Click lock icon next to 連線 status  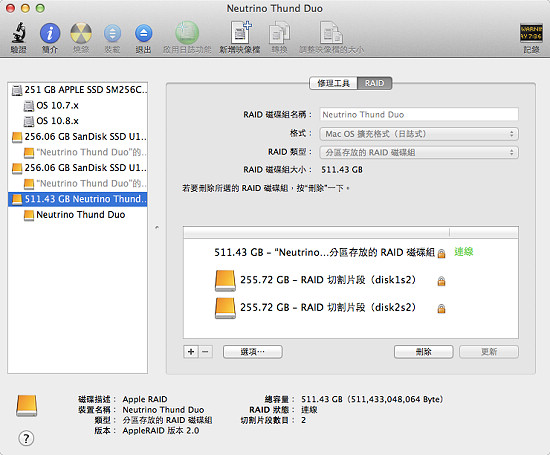[441, 253]
